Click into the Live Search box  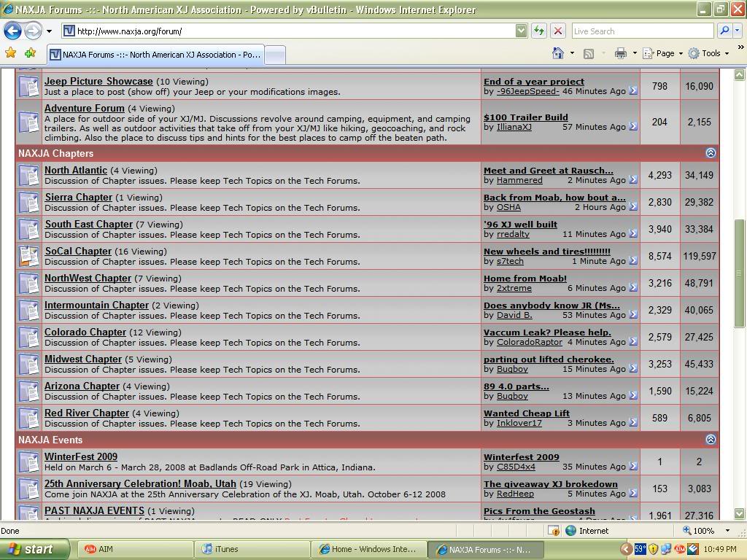642,31
